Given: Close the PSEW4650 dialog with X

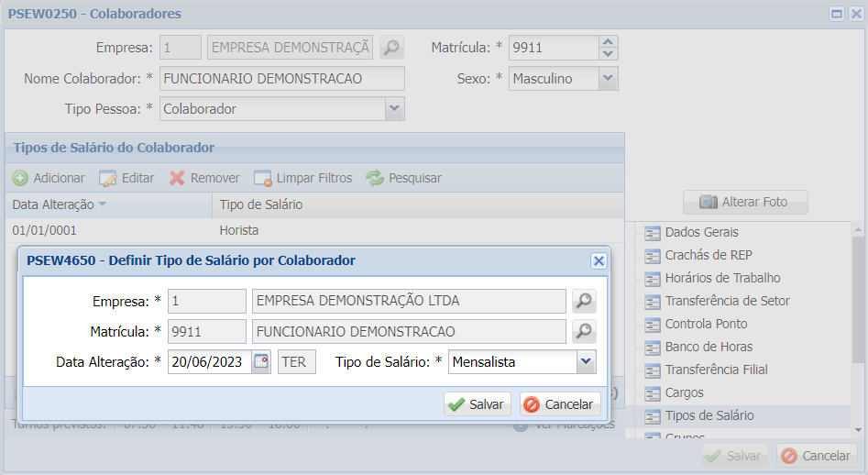Looking at the screenshot, I should [x=599, y=260].
